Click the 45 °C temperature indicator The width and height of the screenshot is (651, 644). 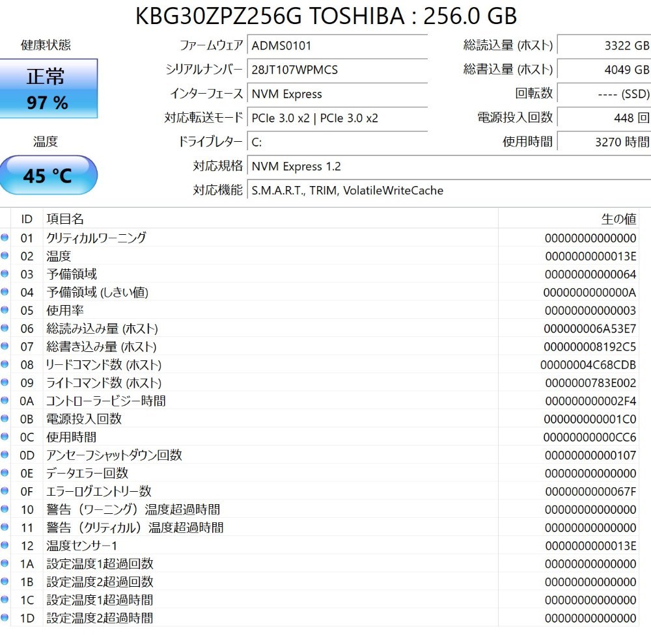tap(48, 175)
